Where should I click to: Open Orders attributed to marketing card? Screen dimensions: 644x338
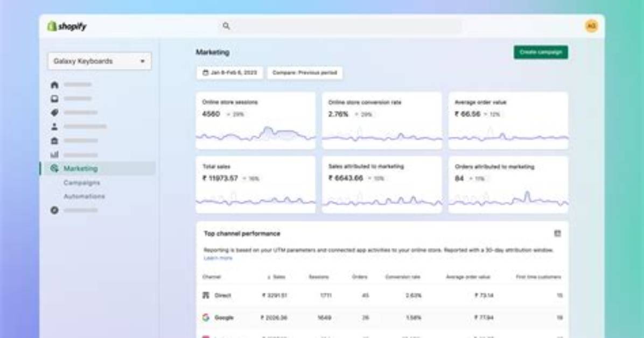[x=508, y=185]
